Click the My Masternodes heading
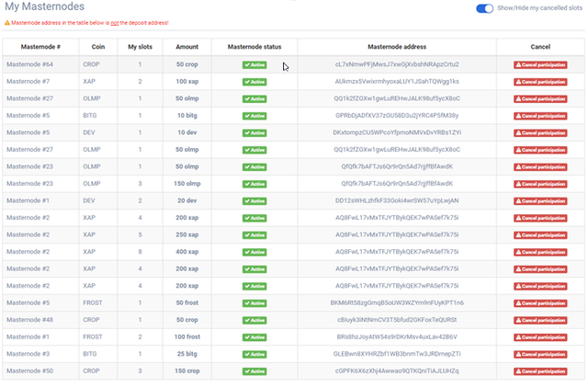Viewport: 588px width, 387px height. pyautogui.click(x=45, y=6)
